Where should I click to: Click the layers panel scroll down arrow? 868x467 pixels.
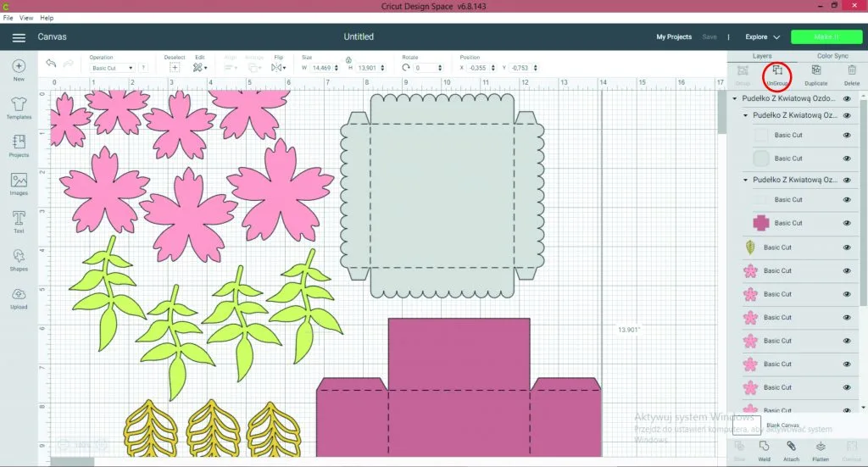(x=864, y=408)
